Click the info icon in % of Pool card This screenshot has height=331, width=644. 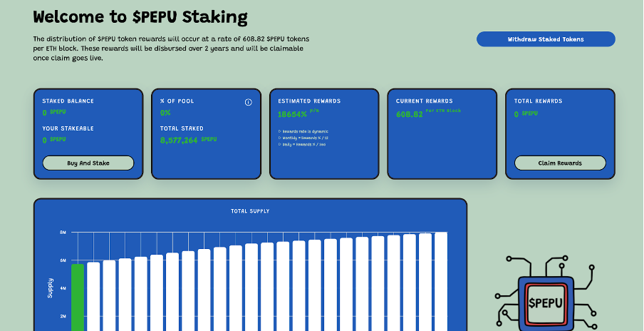coord(248,103)
